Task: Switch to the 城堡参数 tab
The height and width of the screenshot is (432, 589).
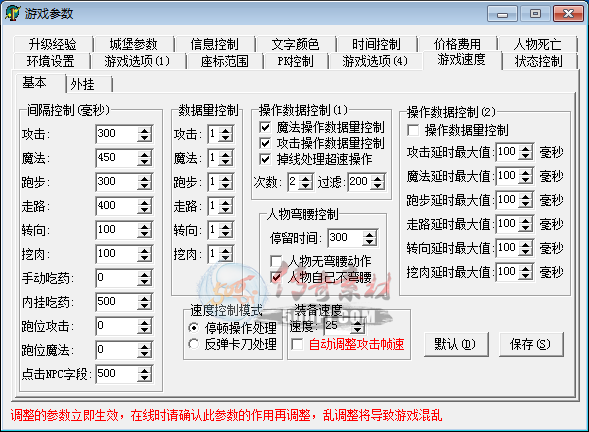Action: coord(134,44)
